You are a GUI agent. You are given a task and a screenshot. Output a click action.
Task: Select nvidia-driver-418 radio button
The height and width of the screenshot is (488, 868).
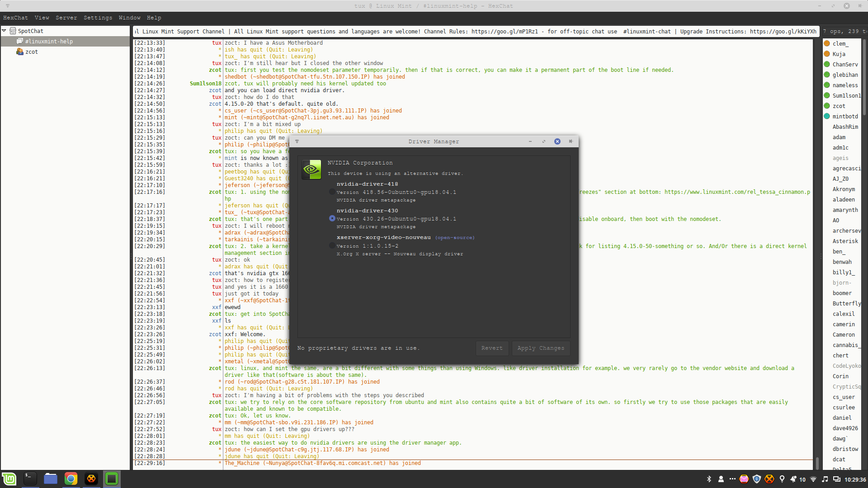click(x=332, y=192)
